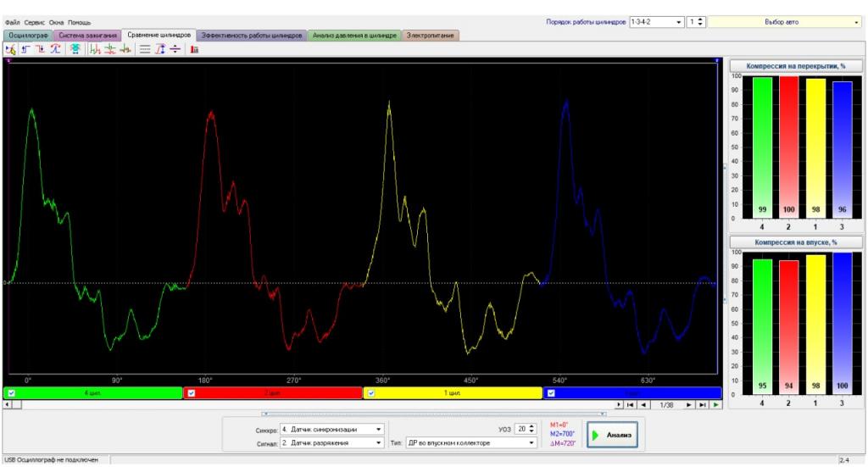Click the '2.4' version text in status bar
Viewport: 868px width, 467px height.
coord(844,460)
